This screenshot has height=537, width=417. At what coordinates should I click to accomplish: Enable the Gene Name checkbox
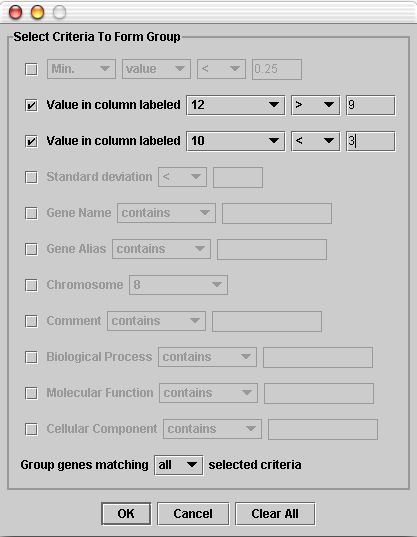(31, 213)
